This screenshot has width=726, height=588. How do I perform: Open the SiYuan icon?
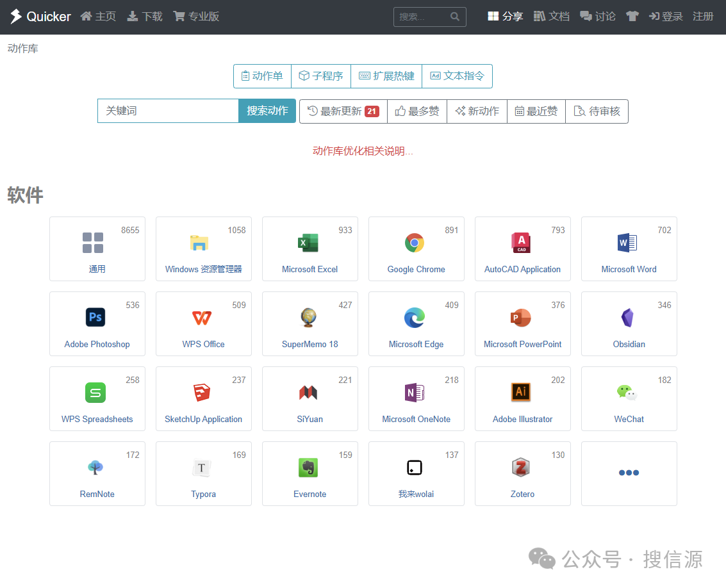[x=308, y=393]
